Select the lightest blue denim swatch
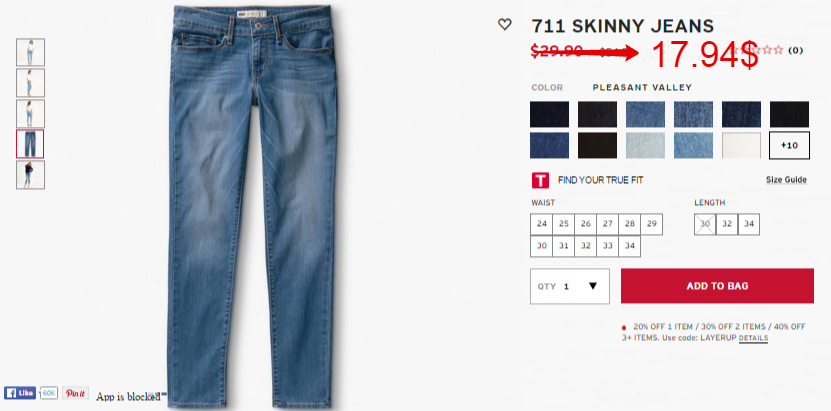 pos(645,146)
